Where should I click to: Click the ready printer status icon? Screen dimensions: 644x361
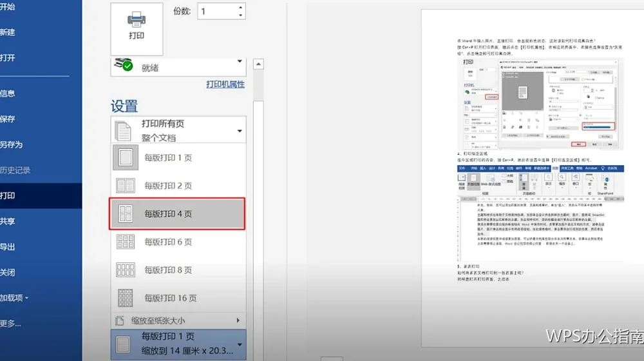pyautogui.click(x=123, y=64)
